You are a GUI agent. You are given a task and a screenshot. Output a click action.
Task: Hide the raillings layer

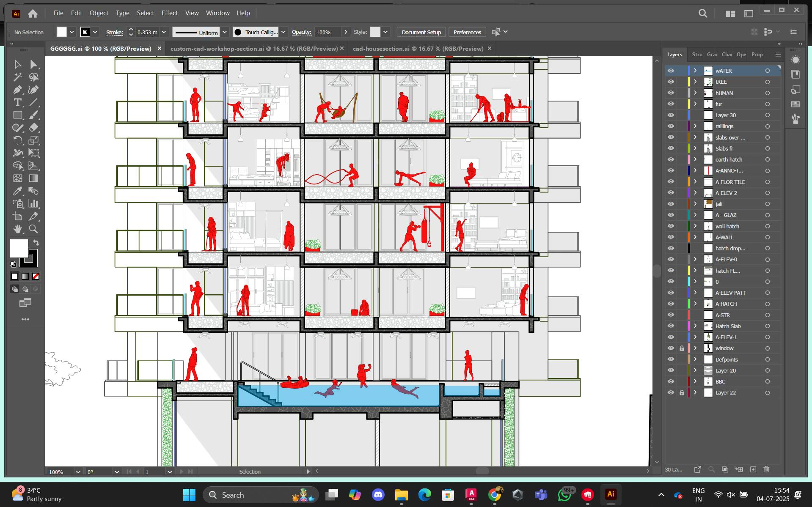pos(671,126)
